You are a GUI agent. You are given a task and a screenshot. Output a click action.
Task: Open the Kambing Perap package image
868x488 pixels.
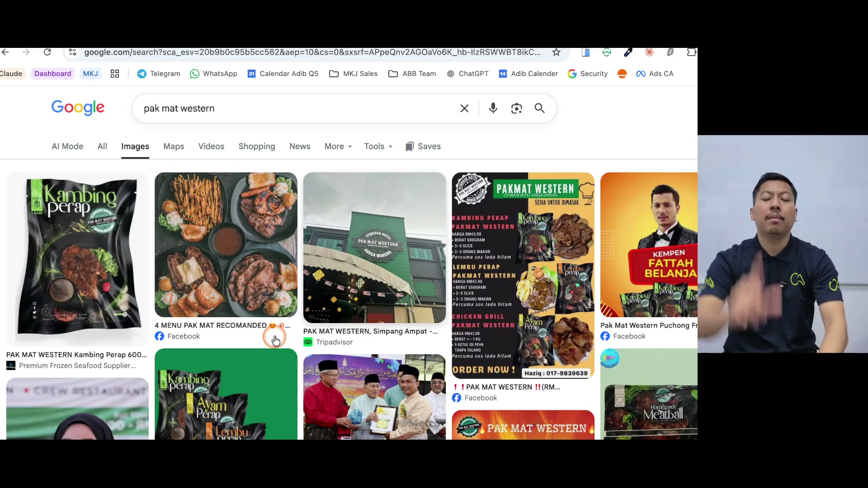click(x=77, y=259)
